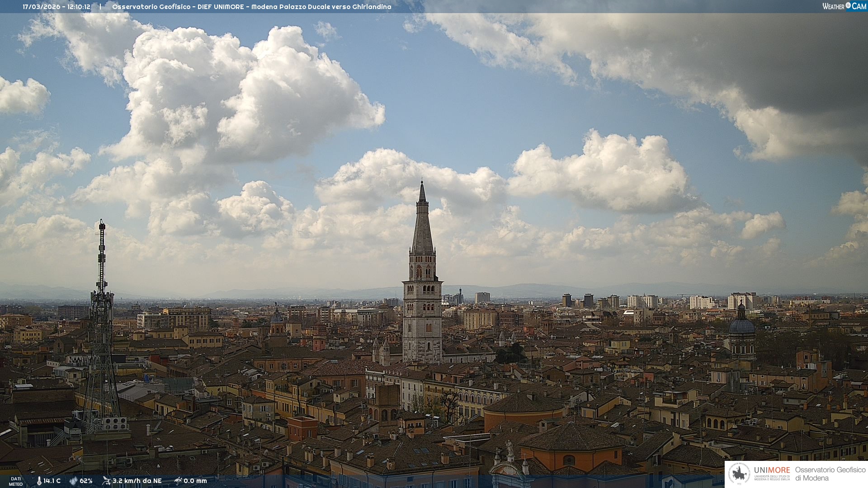Click the Osservatorio Geofisico DIEF UNIMORE title

(x=251, y=7)
